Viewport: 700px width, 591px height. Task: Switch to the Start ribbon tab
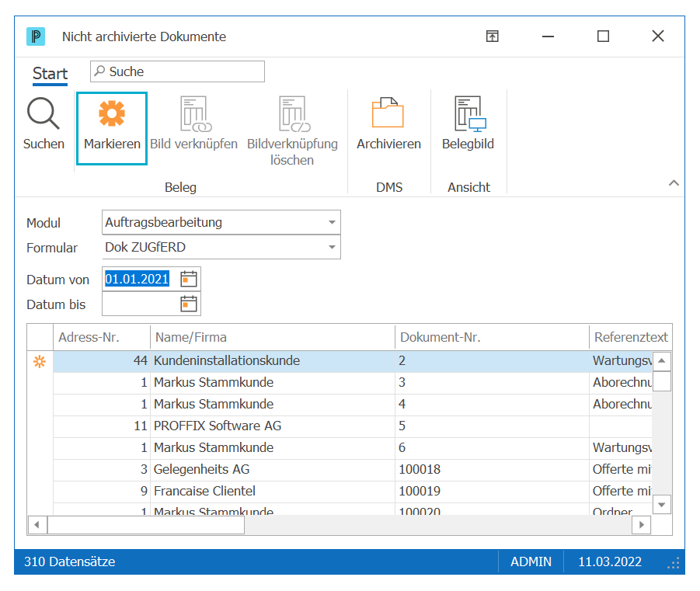click(x=50, y=73)
